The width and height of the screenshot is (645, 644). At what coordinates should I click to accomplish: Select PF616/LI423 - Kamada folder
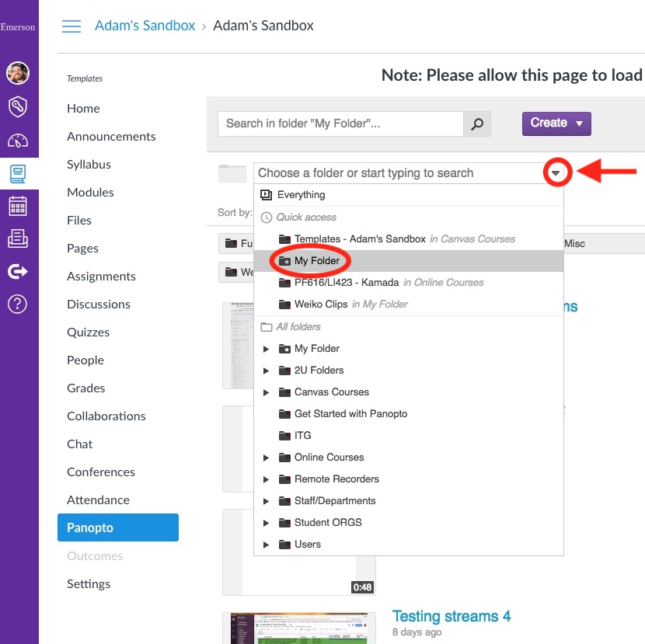(x=409, y=283)
